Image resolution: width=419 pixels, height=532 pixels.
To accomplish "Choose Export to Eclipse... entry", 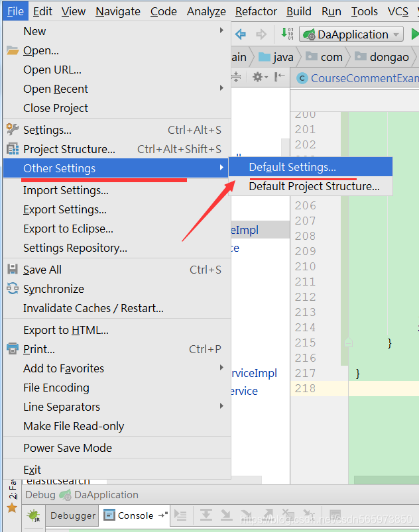I will (117, 229).
